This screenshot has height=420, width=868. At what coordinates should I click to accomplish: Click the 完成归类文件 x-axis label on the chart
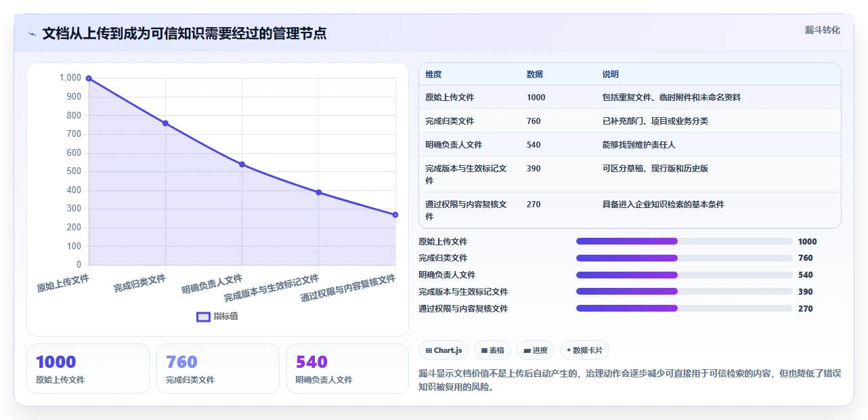[139, 283]
